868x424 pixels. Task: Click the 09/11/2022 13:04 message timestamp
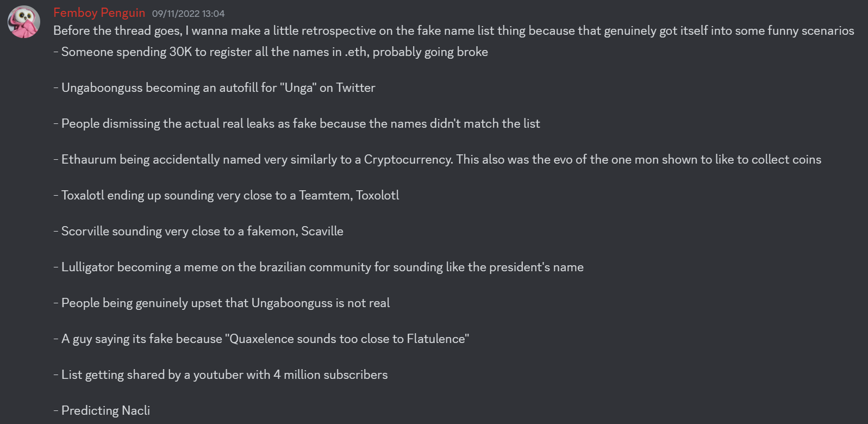click(x=188, y=14)
